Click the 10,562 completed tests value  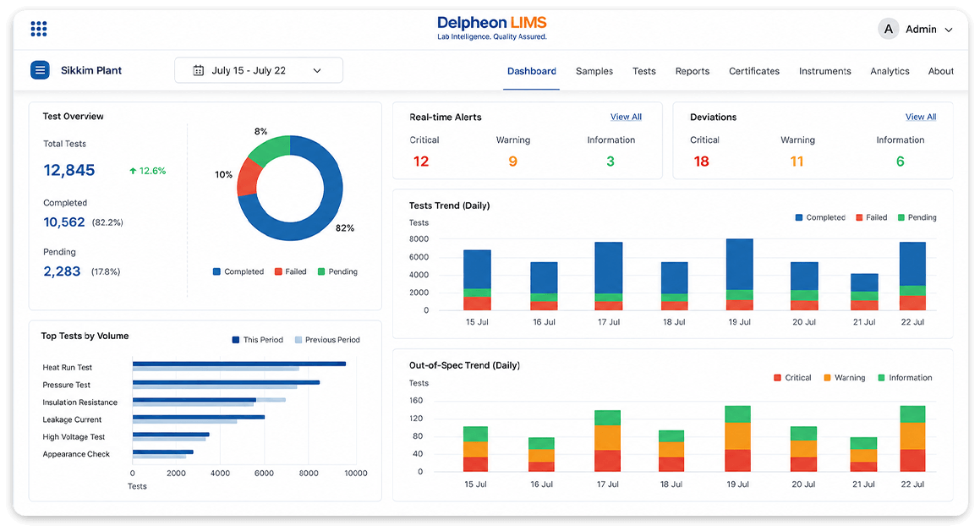63,222
